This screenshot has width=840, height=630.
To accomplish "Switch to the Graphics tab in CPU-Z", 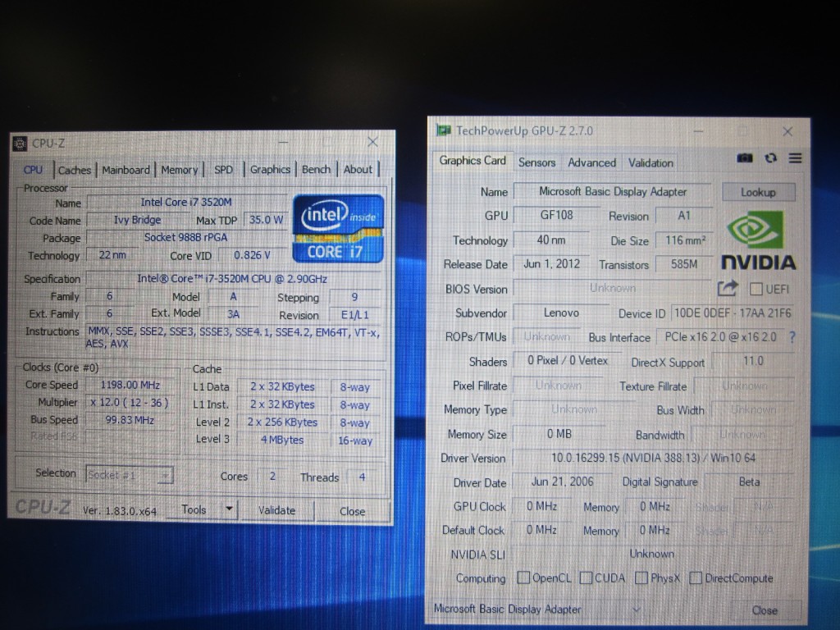I will [270, 169].
